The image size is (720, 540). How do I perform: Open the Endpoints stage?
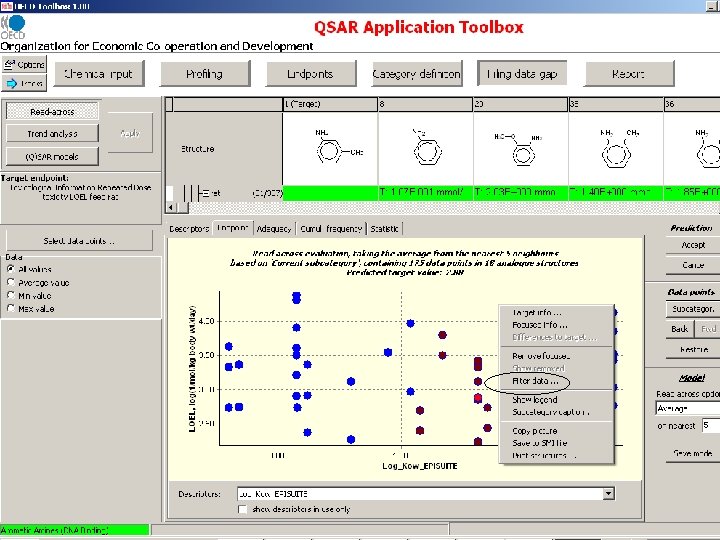tap(310, 73)
